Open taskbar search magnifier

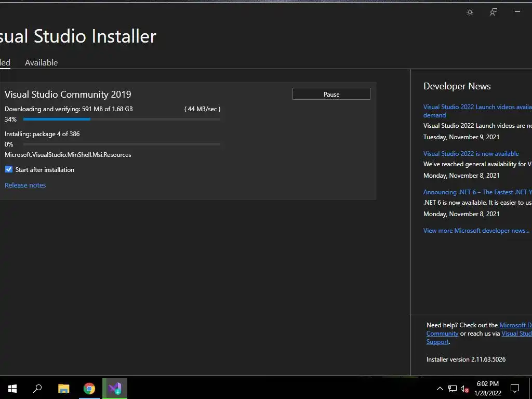[37, 388]
